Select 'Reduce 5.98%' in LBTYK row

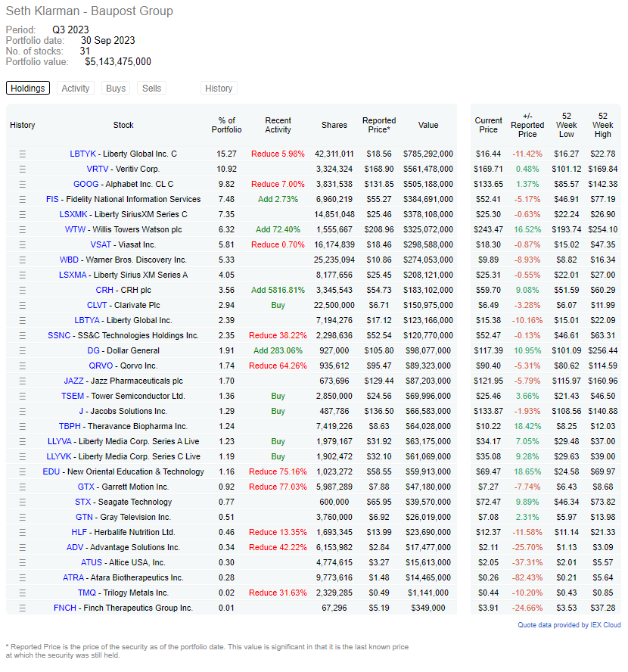tap(278, 154)
